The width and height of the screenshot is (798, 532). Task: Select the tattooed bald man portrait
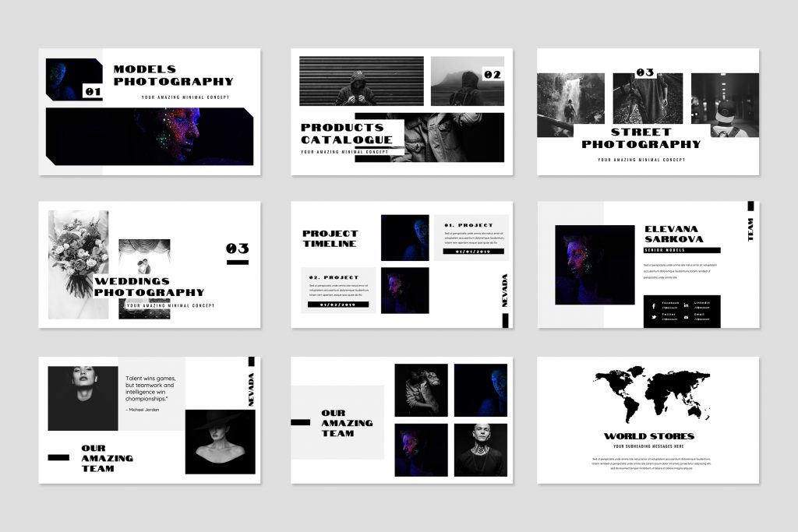point(481,450)
